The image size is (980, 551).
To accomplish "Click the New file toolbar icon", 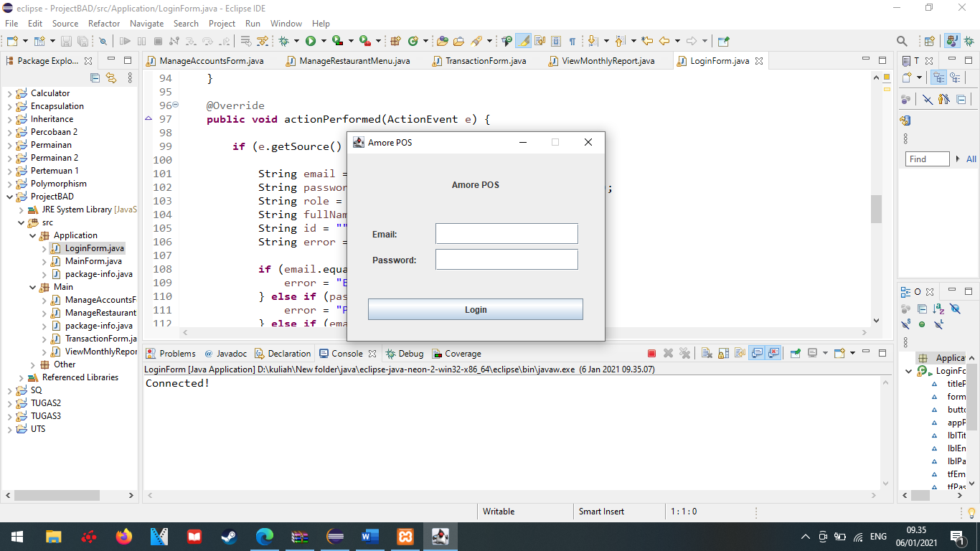I will 12,41.
